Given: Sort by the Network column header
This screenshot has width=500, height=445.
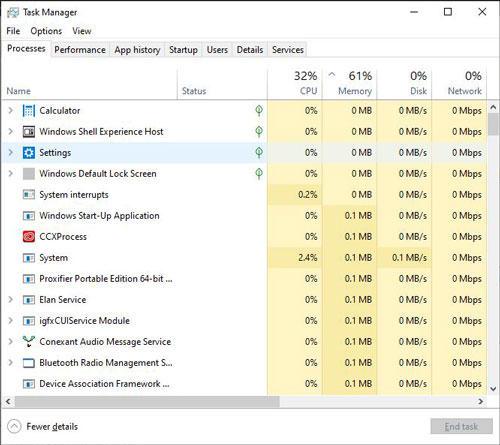Looking at the screenshot, I should pyautogui.click(x=459, y=84).
